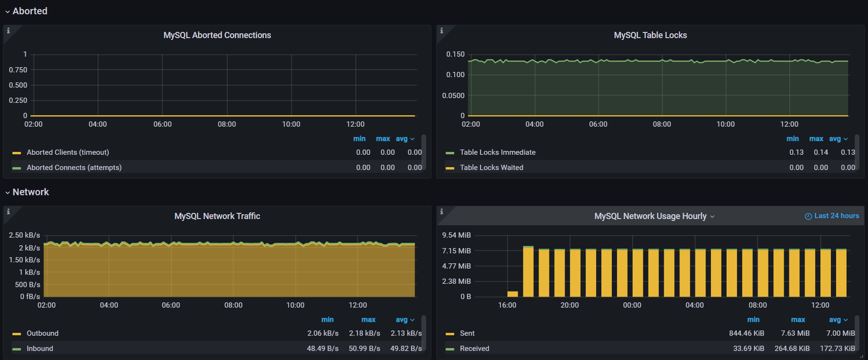The image size is (868, 360).
Task: Click Table Locks Immediate max value 0.14
Action: click(821, 152)
